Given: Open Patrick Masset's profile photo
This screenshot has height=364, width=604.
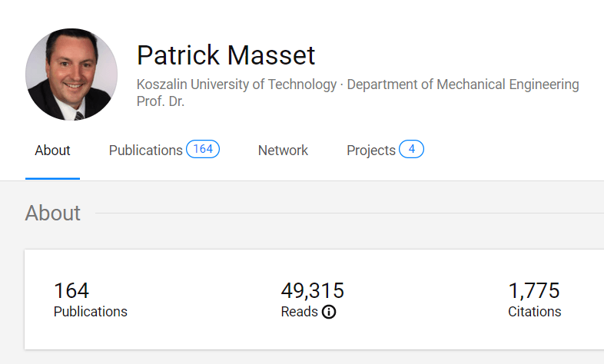Looking at the screenshot, I should 71,74.
